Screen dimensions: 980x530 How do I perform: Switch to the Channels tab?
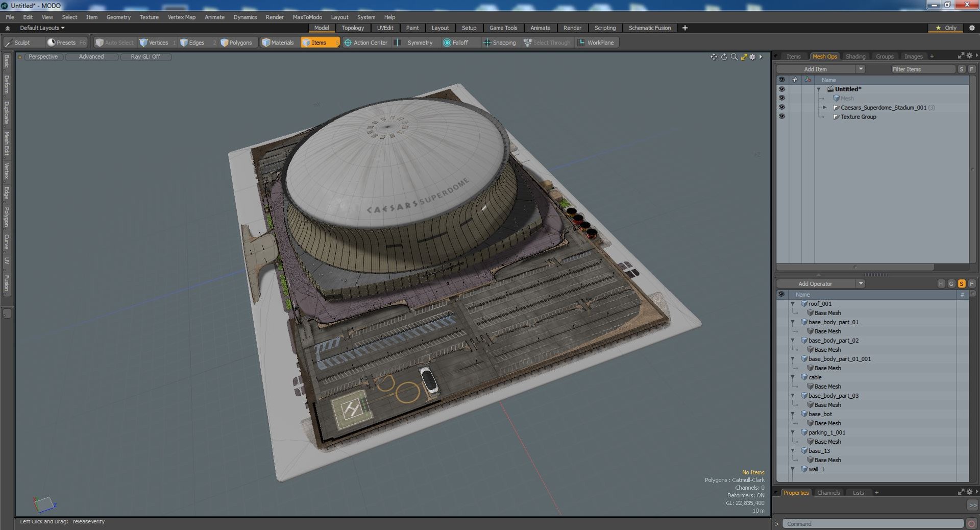coord(828,493)
